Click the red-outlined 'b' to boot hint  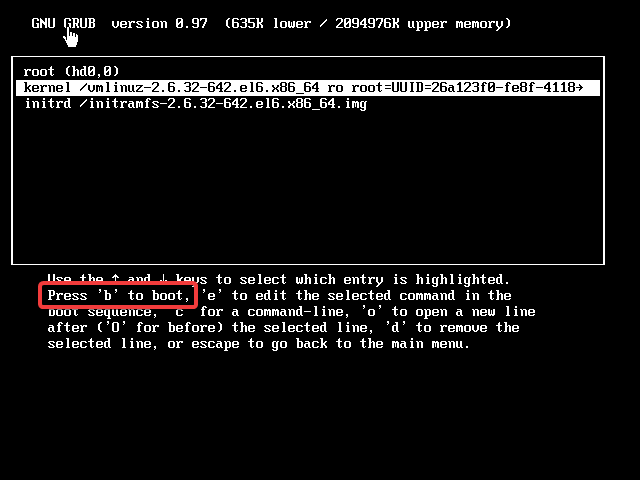click(x=118, y=295)
